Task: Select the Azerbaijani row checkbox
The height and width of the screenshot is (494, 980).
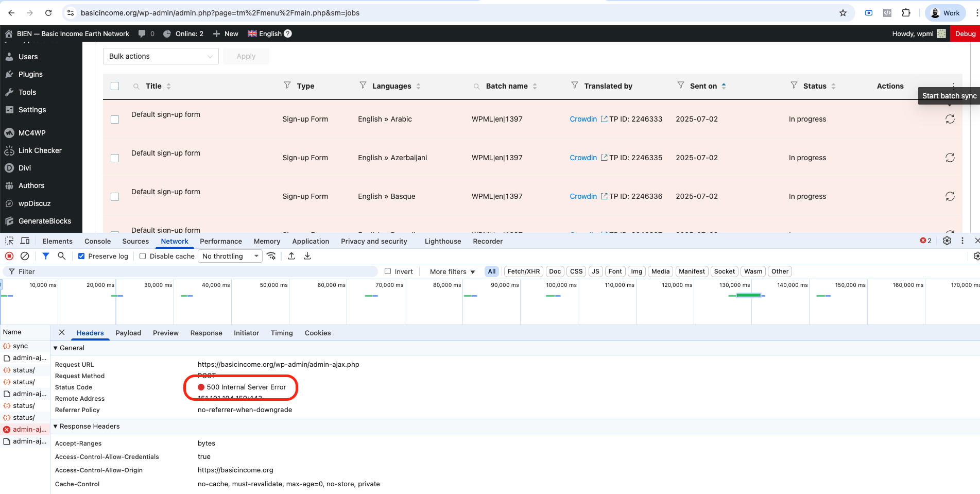Action: tap(115, 158)
